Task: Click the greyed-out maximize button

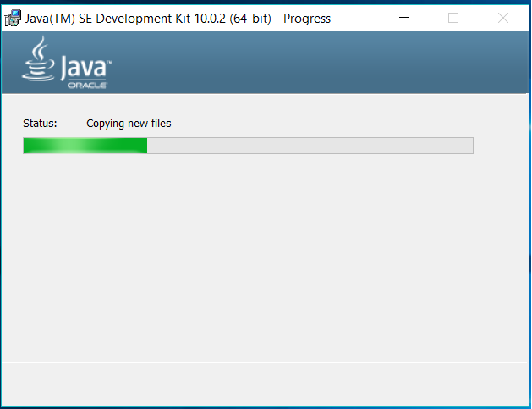Action: click(453, 18)
